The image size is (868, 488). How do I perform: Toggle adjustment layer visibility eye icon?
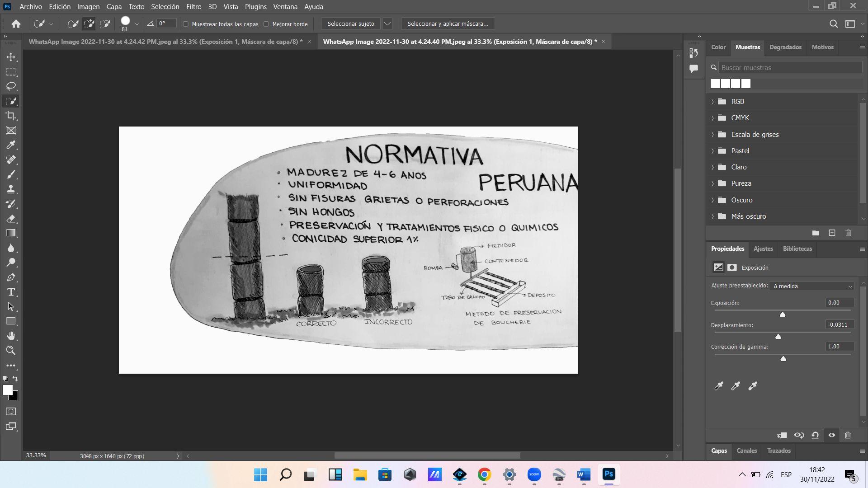tap(831, 435)
